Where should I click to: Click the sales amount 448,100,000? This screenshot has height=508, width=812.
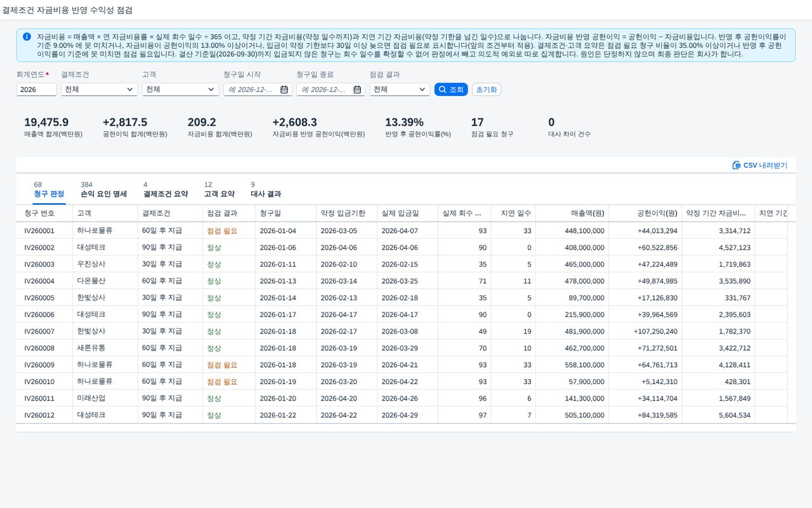click(x=584, y=231)
